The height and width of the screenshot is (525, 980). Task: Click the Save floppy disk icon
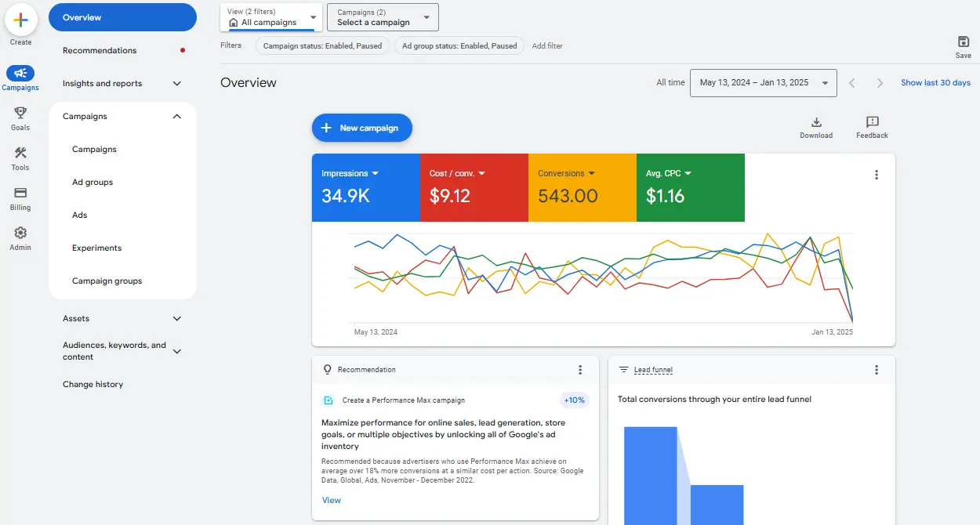point(964,42)
